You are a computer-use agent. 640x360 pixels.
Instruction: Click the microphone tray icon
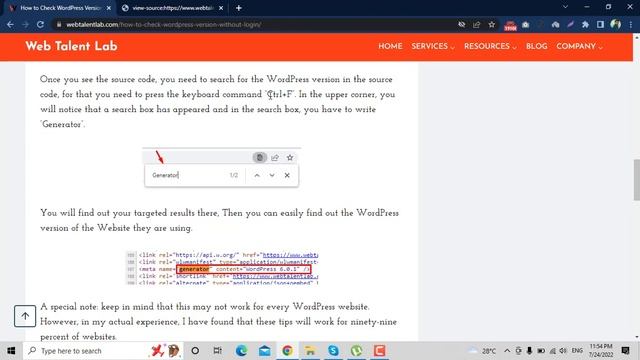coord(529,351)
